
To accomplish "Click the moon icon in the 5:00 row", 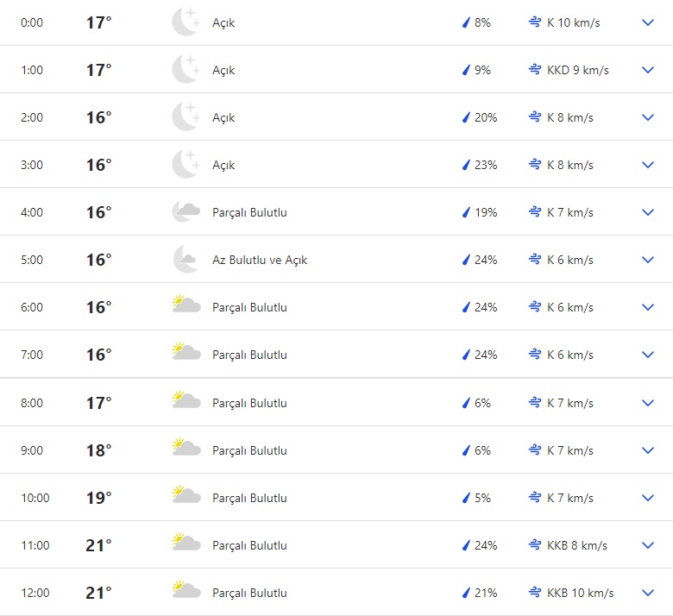I will click(x=186, y=260).
